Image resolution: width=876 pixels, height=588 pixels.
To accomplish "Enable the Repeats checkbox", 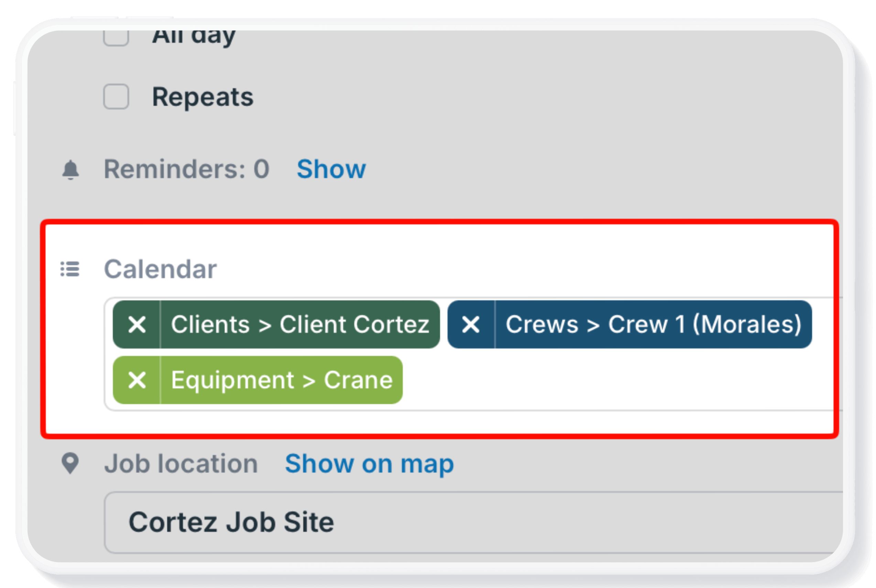I will point(116,97).
